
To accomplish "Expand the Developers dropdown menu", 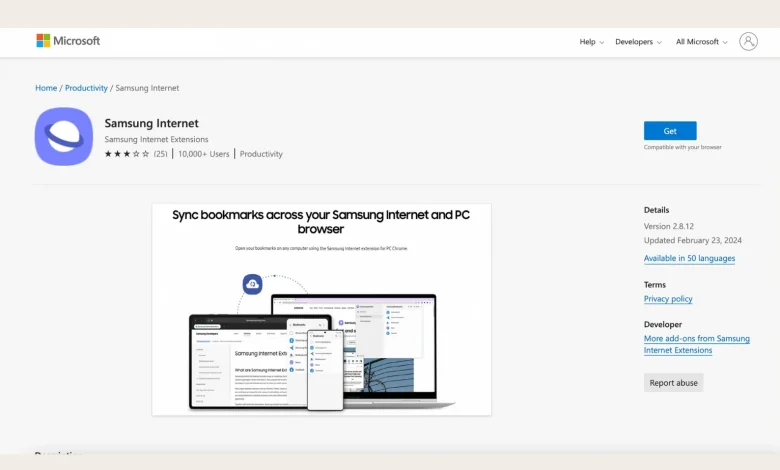I will pos(638,42).
